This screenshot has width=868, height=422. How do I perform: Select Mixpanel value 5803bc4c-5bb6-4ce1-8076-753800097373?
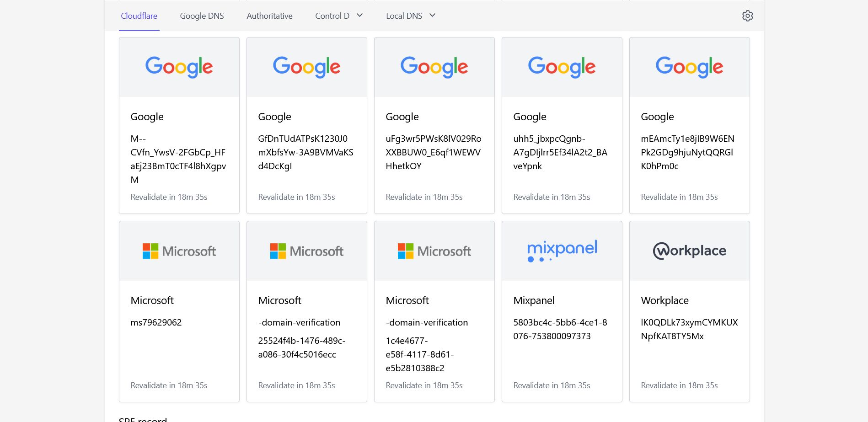560,329
